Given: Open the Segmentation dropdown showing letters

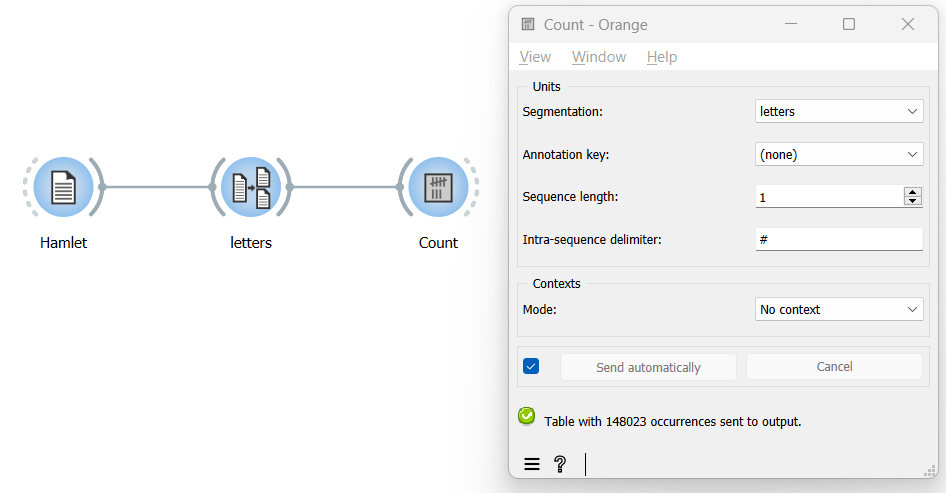Looking at the screenshot, I should tap(839, 112).
